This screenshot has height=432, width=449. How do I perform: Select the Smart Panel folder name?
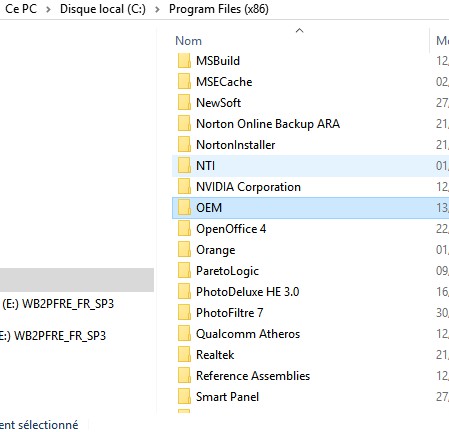pos(227,397)
